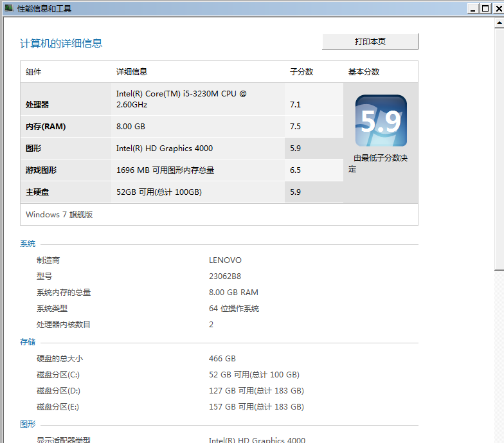Screen dimensions: 504x443
Task: Click the memory subscore 7.5
Action: coord(295,126)
